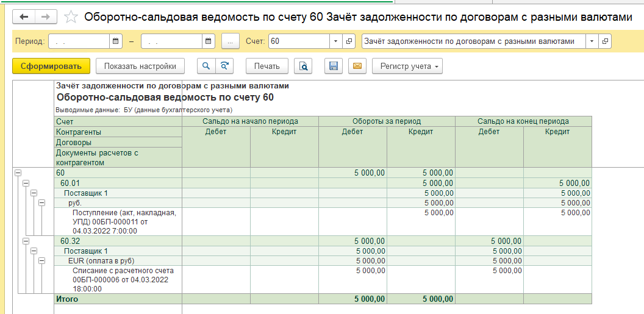
Task: Click Сальдо на конец периода header
Action: (x=523, y=121)
